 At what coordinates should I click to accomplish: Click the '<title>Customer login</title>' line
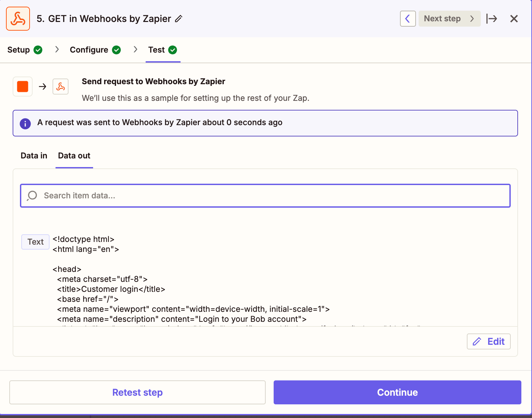pyautogui.click(x=111, y=289)
